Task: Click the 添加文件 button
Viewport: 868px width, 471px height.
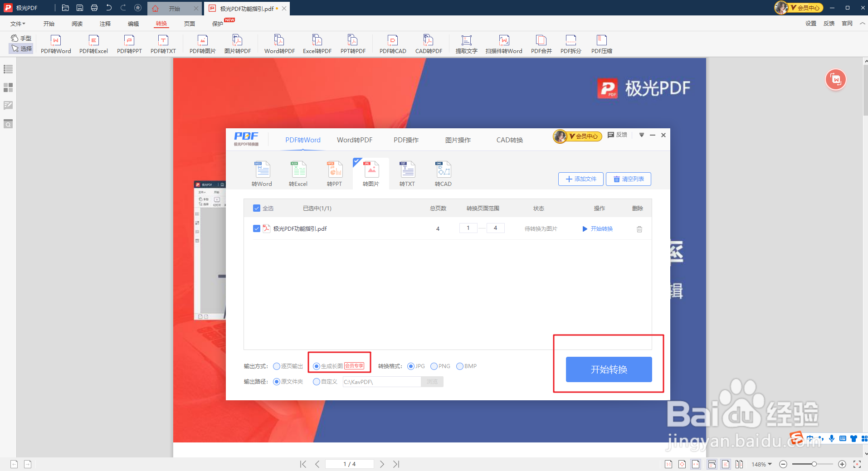Action: pyautogui.click(x=581, y=179)
